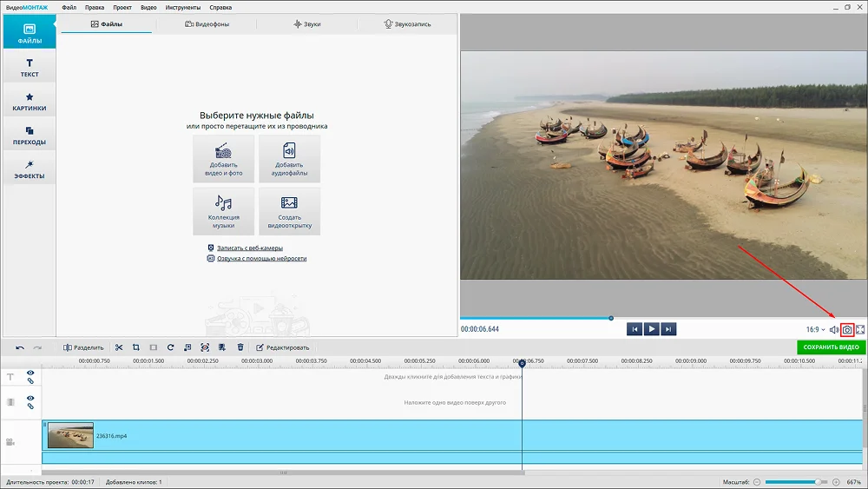Click the redo arrow in the toolbar

coord(37,347)
